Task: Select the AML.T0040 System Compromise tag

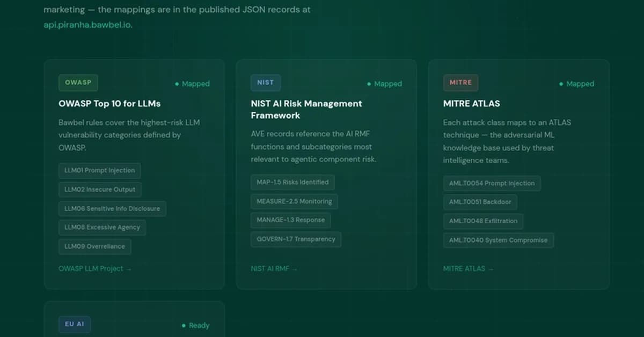Action: point(498,240)
